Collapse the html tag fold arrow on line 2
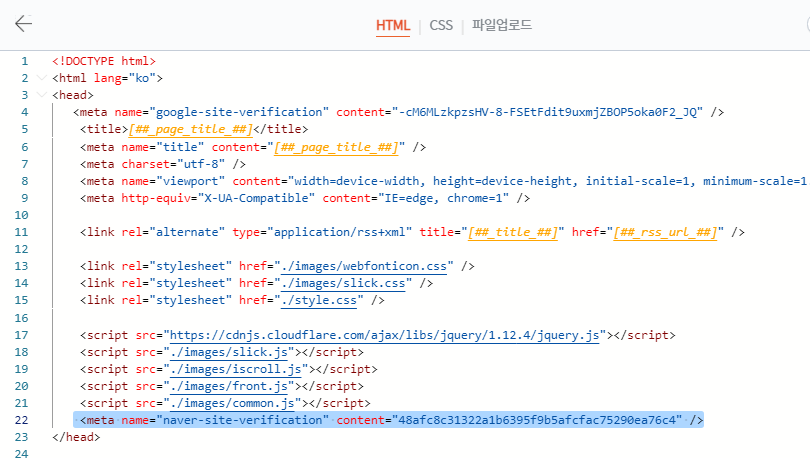 coord(42,78)
